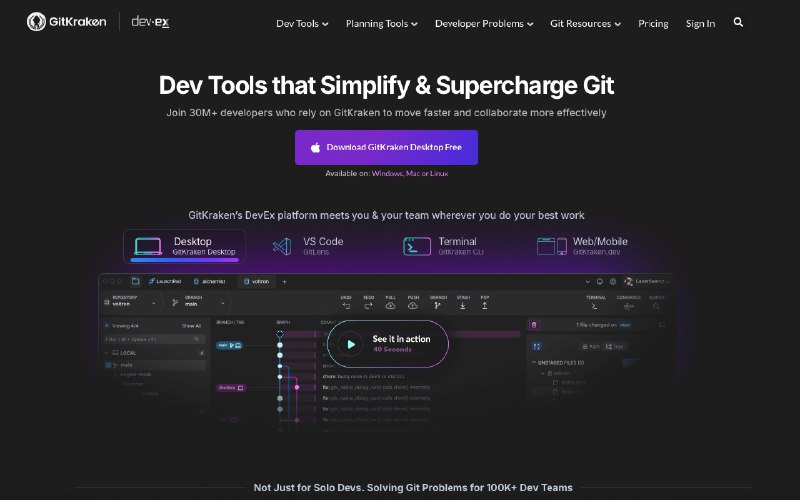Click the Branch icon in preview toolbar
This screenshot has width=800, height=500.
tap(437, 306)
